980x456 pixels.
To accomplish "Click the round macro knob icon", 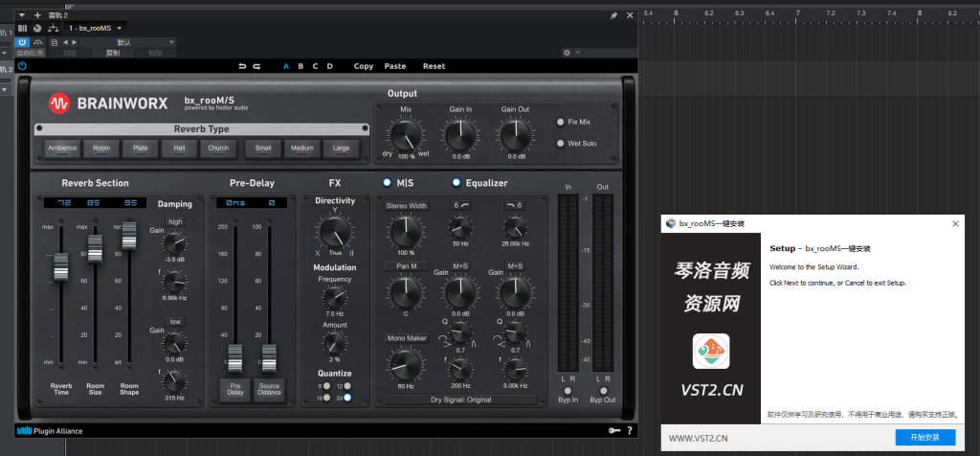I will tap(37, 28).
